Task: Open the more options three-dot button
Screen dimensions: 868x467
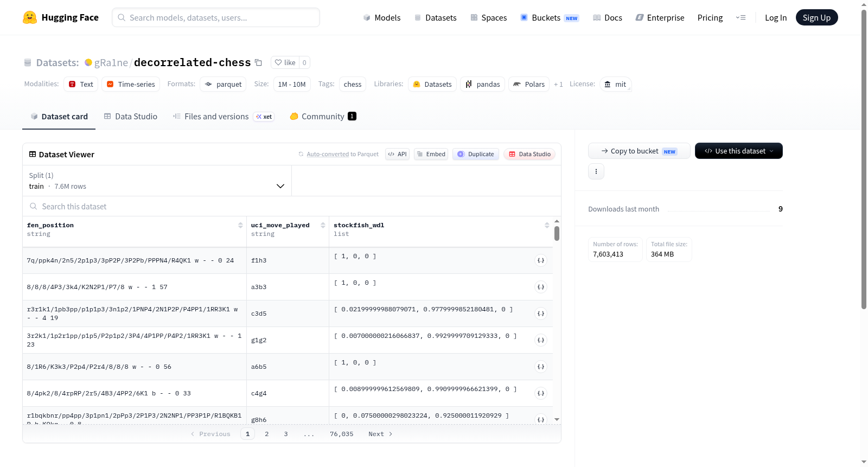Action: pyautogui.click(x=596, y=171)
